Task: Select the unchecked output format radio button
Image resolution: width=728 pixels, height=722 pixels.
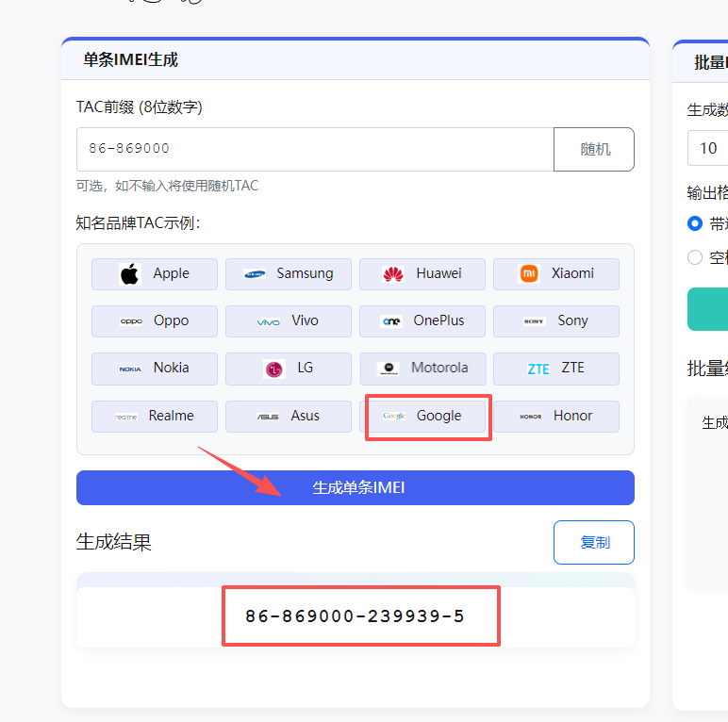Action: (695, 257)
